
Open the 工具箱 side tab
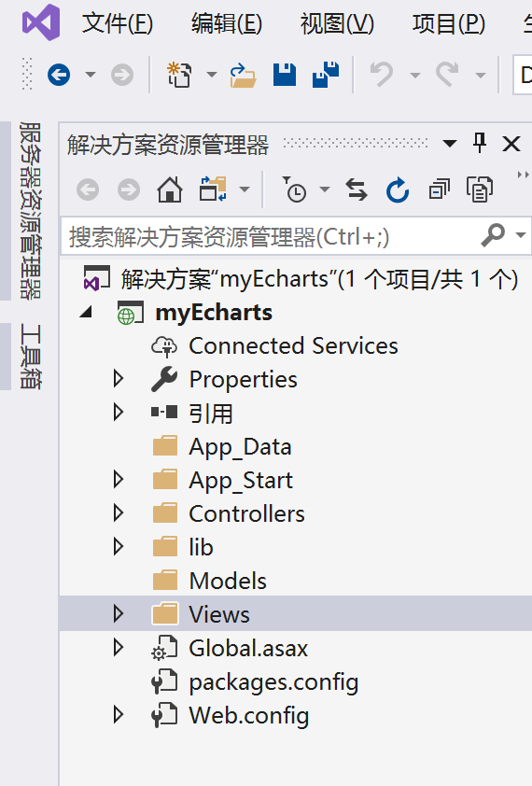30,357
